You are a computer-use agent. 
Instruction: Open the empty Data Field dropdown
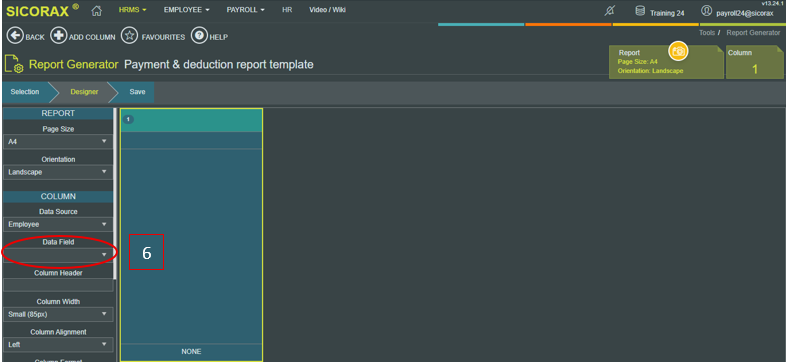[58, 255]
